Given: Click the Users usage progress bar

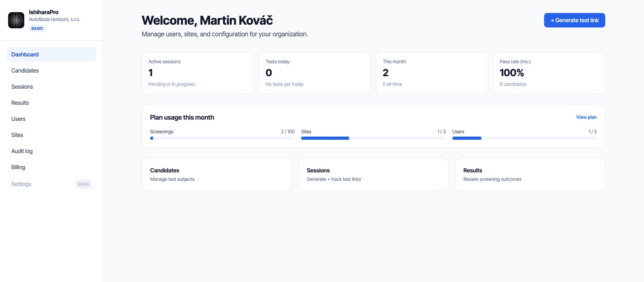Looking at the screenshot, I should coord(524,138).
